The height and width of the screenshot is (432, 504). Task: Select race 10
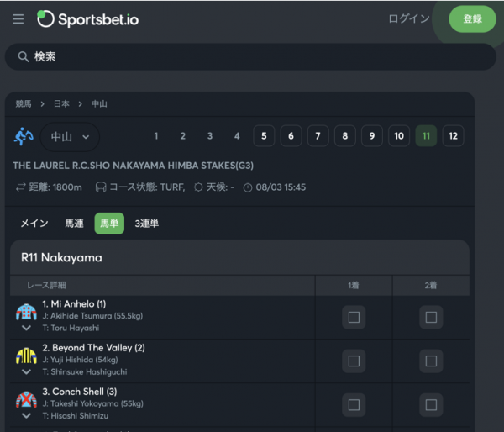399,136
